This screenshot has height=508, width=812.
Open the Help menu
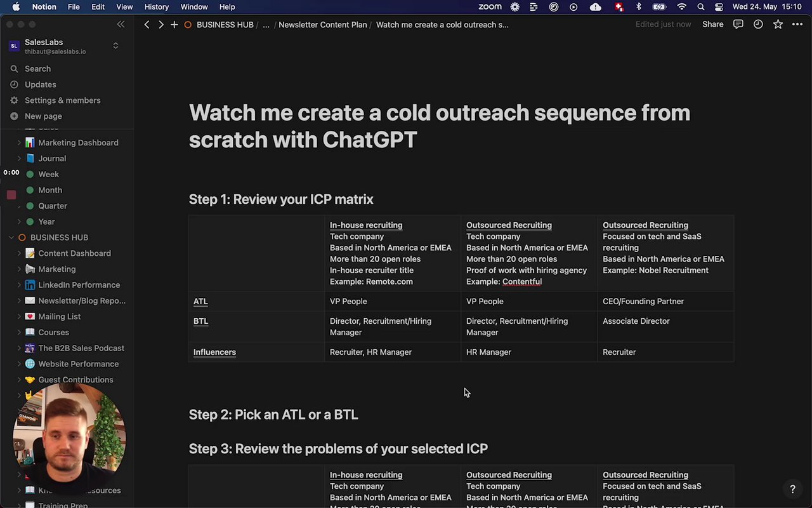[x=227, y=7]
